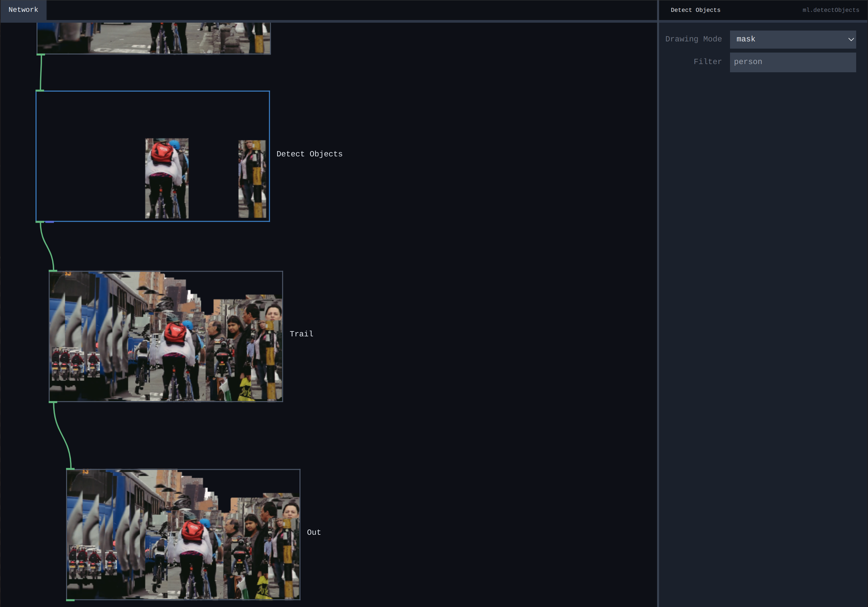868x607 pixels.
Task: Click the ml.detectObjects type label
Action: [831, 10]
